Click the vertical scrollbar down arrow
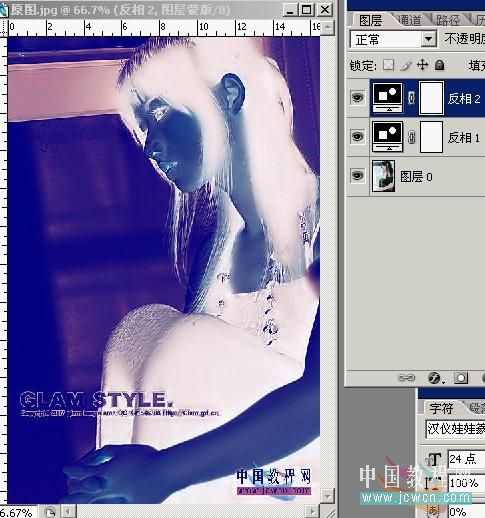Screen dimensions: 485x518 tap(328, 496)
